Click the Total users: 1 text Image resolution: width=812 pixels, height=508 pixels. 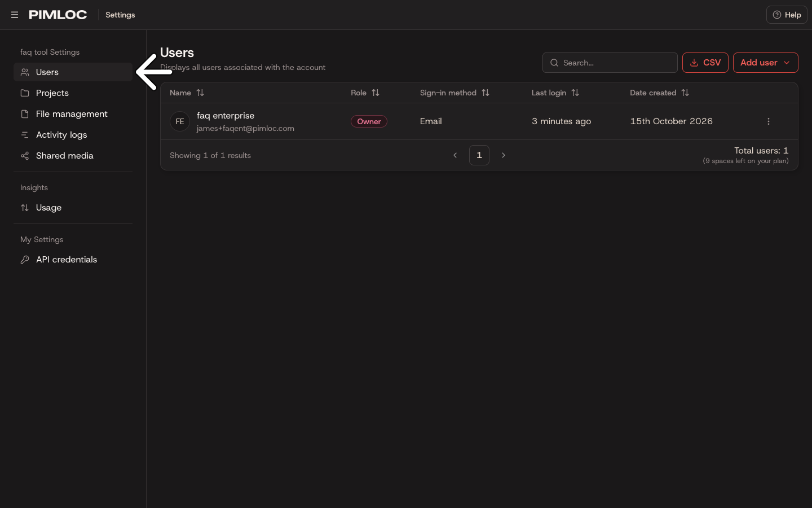pyautogui.click(x=761, y=151)
